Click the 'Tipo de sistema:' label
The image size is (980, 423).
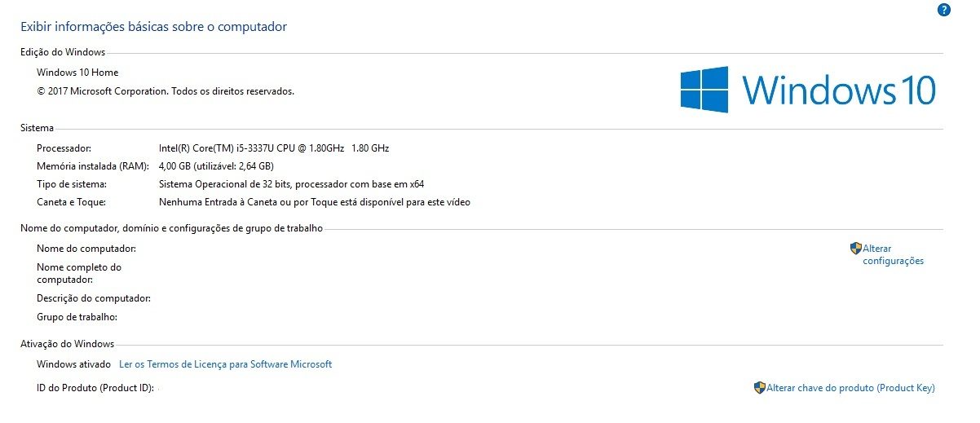pos(72,184)
